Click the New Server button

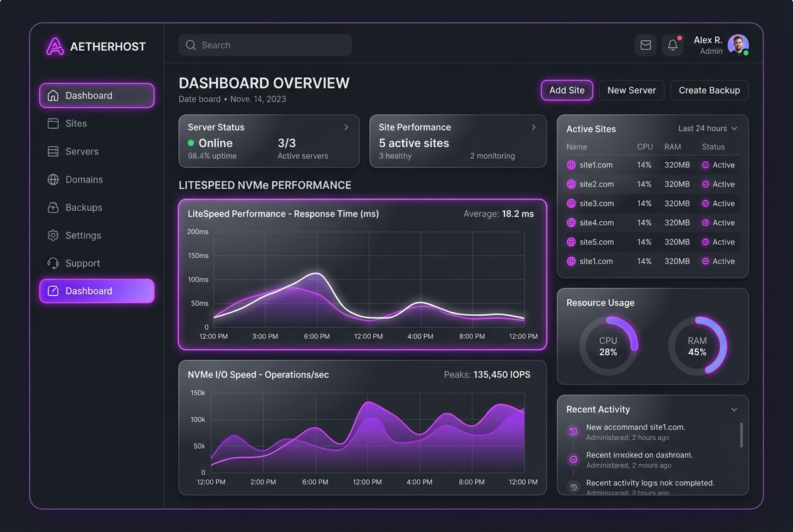[x=632, y=90]
